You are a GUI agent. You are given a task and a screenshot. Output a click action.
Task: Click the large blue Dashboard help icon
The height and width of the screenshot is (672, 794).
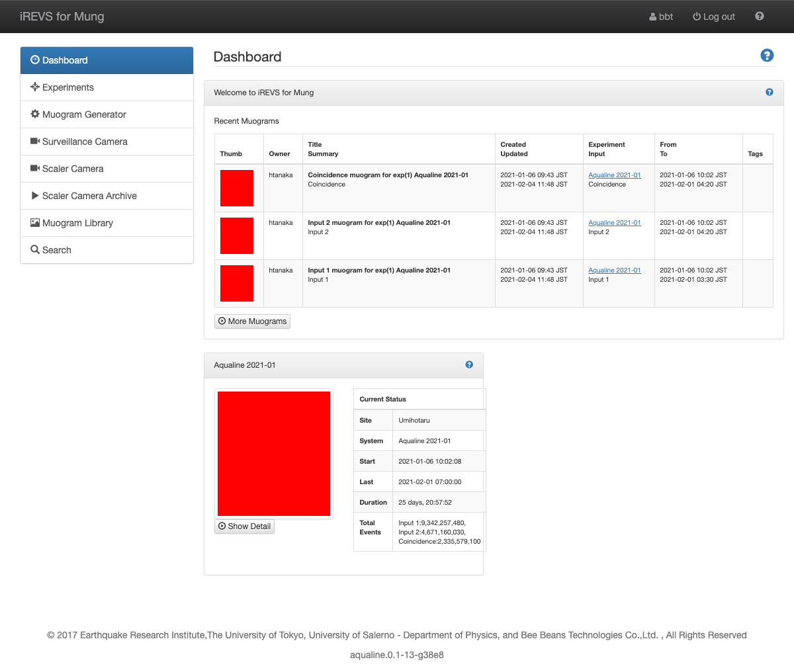tap(767, 56)
